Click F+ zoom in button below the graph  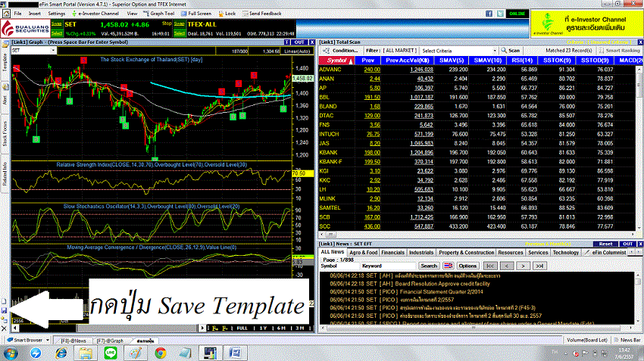point(215,328)
